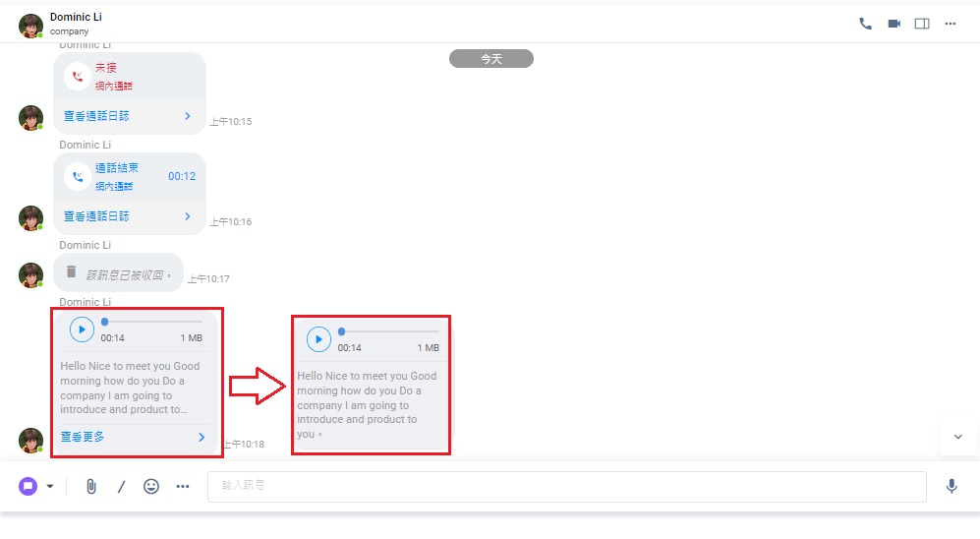This screenshot has width=980, height=539.
Task: Click the 上午10:17 timestamp
Action: click(208, 279)
